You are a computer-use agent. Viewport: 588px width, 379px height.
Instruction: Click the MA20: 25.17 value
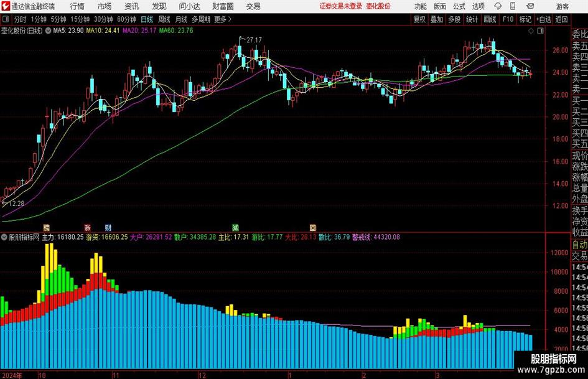139,30
